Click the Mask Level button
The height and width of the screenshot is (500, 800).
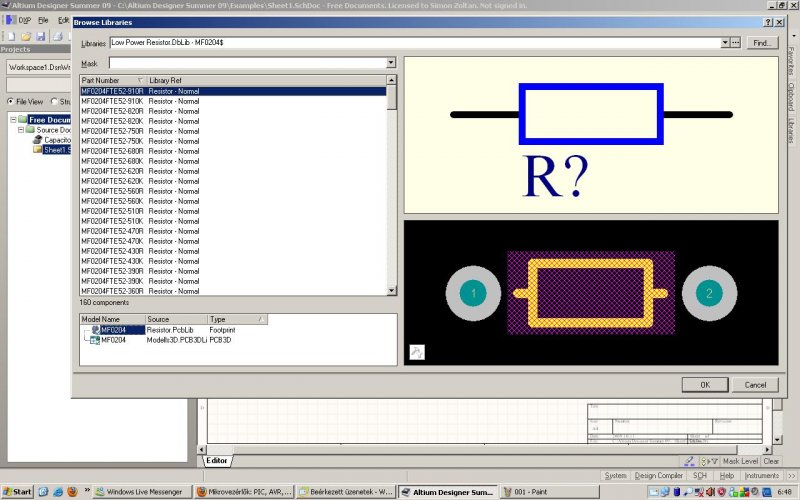pos(740,461)
